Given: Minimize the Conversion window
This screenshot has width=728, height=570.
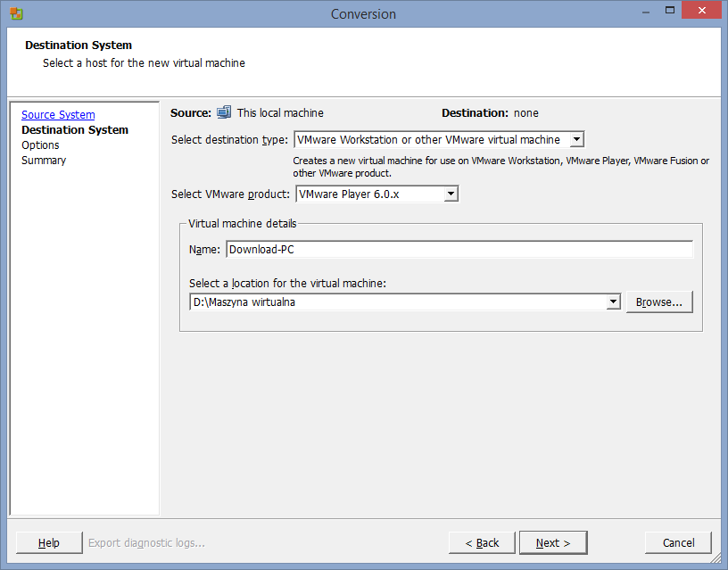Looking at the screenshot, I should click(x=642, y=12).
